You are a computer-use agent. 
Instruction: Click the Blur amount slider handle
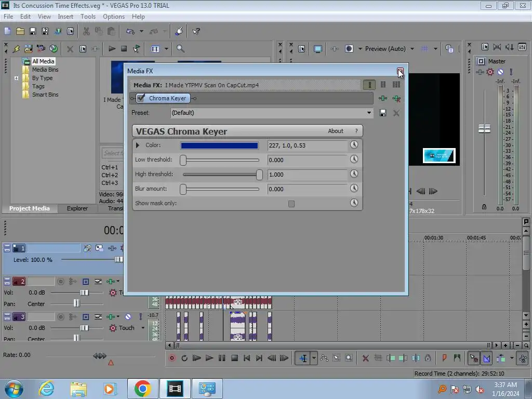183,189
